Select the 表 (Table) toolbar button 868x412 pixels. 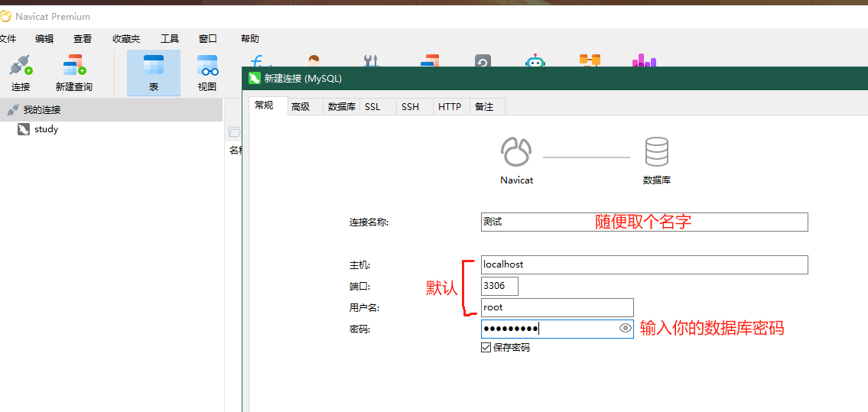154,73
